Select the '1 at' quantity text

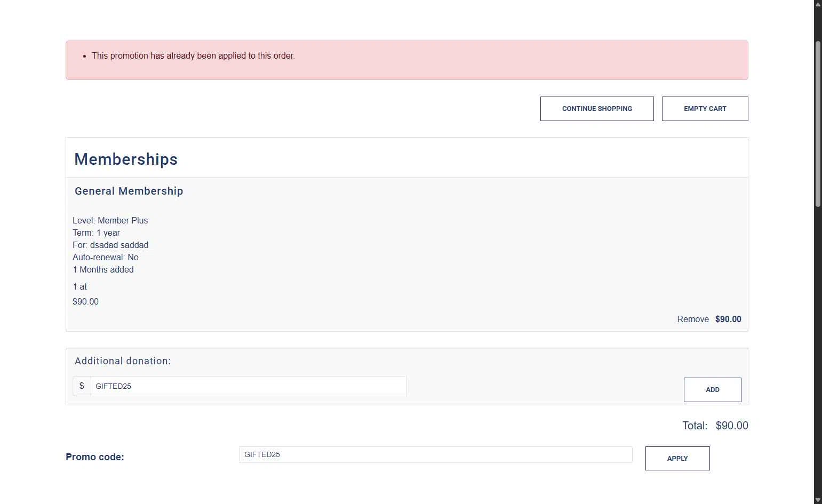coord(79,286)
